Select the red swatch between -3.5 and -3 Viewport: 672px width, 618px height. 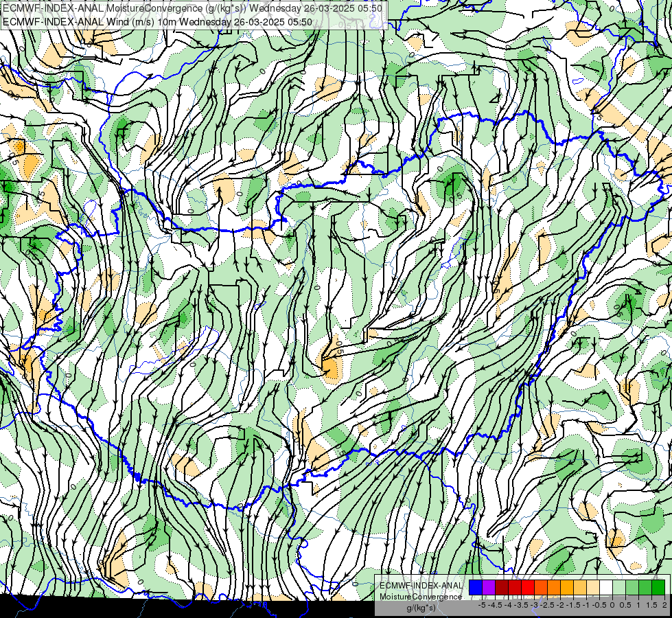pos(515,588)
